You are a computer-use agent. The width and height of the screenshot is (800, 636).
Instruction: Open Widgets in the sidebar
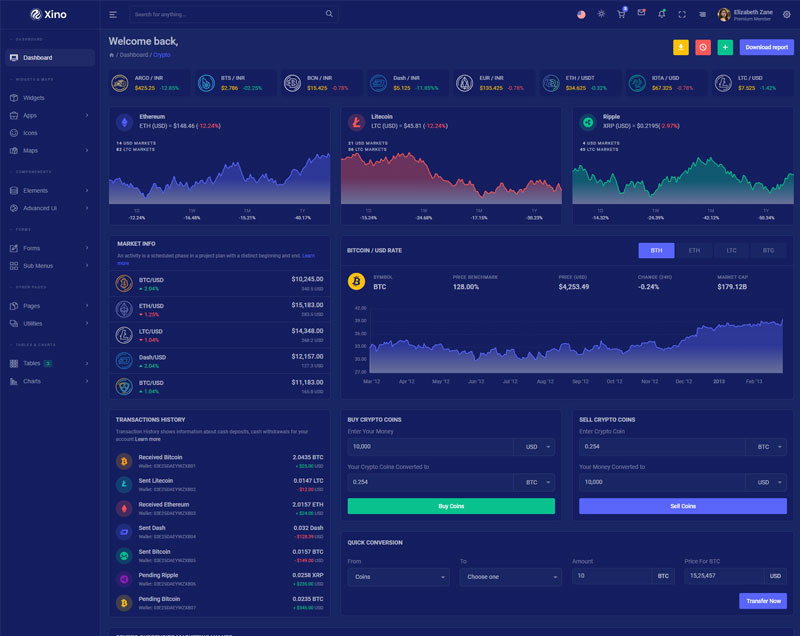34,98
